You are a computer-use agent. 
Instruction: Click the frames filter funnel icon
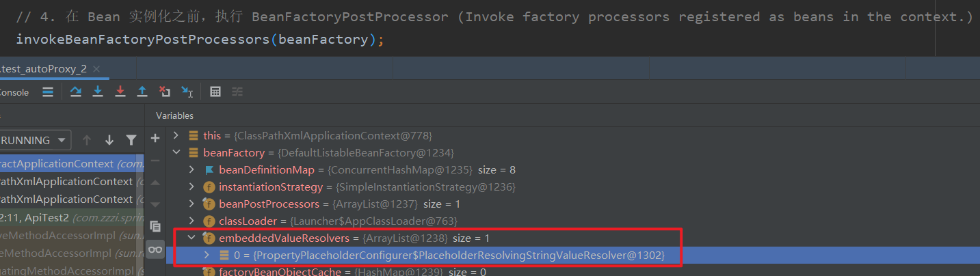click(131, 140)
